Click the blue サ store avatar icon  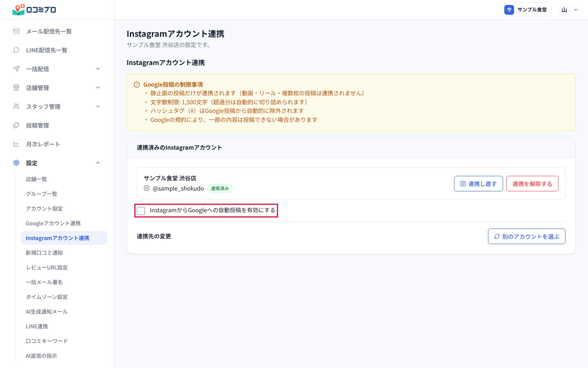coord(509,10)
